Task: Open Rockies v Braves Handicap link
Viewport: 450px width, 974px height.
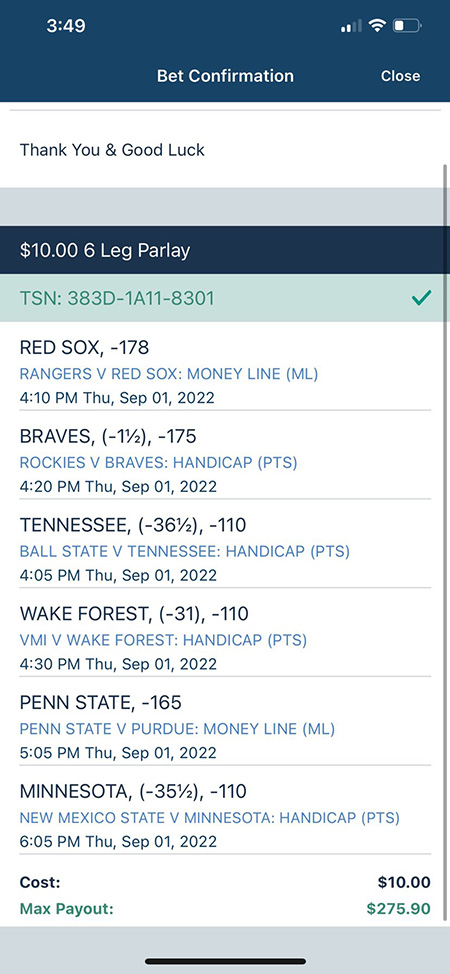Action: [158, 463]
